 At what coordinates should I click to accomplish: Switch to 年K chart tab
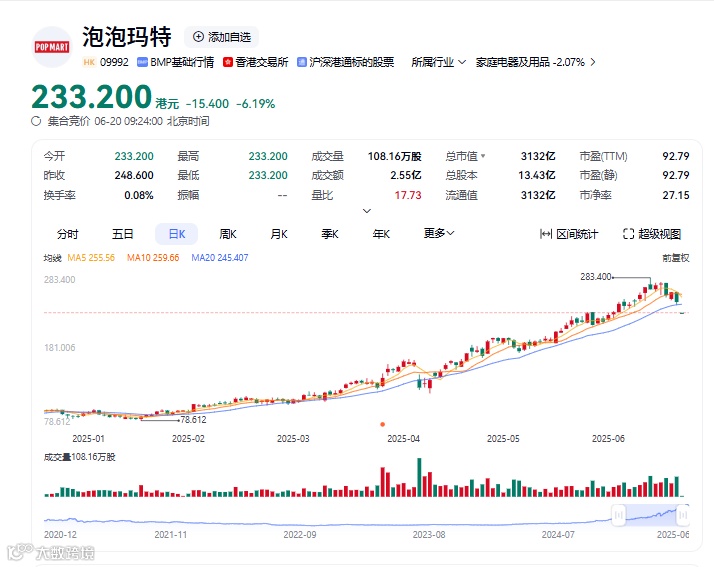pyautogui.click(x=381, y=234)
